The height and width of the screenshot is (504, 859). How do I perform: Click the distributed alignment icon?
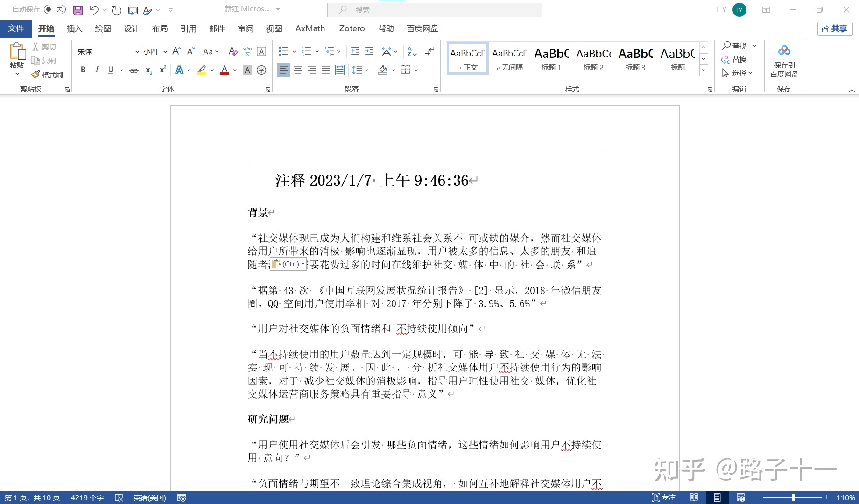[x=340, y=70]
